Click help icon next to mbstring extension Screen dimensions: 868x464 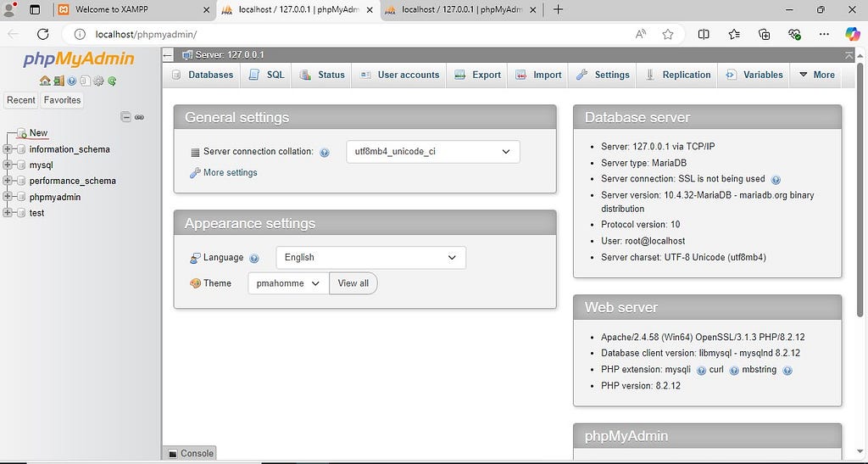tap(787, 371)
